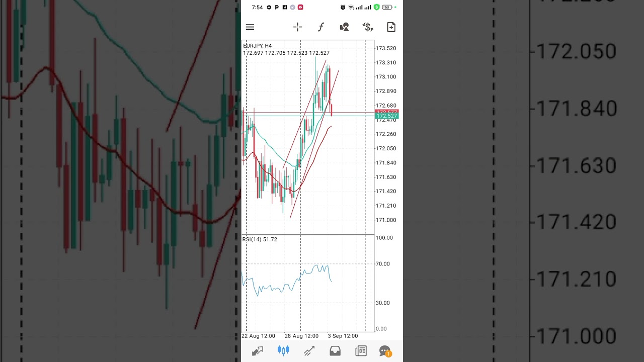Tap the EURJPY, H4 chart title
This screenshot has height=362, width=644.
click(258, 46)
